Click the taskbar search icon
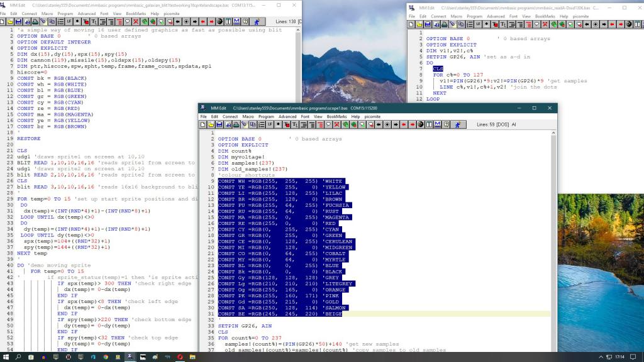The height and width of the screenshot is (362, 644). click(18, 356)
